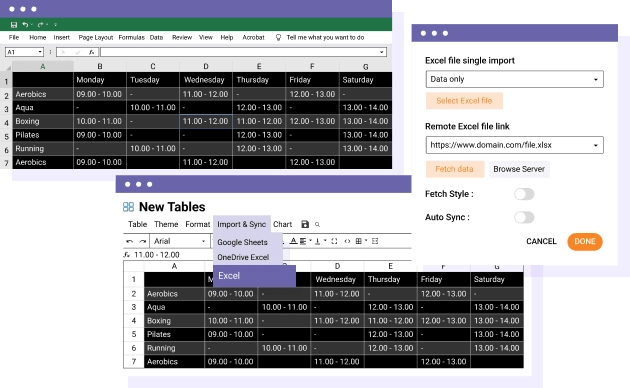Select the Boxing cell in the New Tables grid
The width and height of the screenshot is (630, 388).
point(174,321)
